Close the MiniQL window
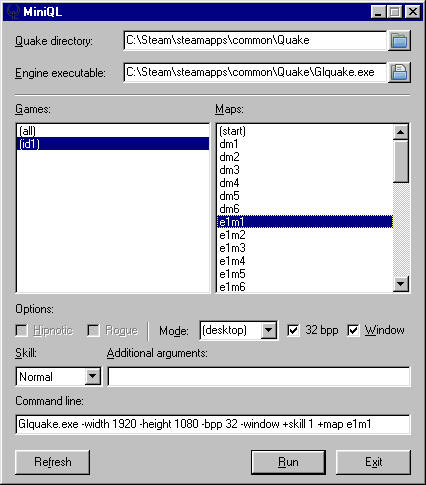This screenshot has height=485, width=426. (x=413, y=12)
